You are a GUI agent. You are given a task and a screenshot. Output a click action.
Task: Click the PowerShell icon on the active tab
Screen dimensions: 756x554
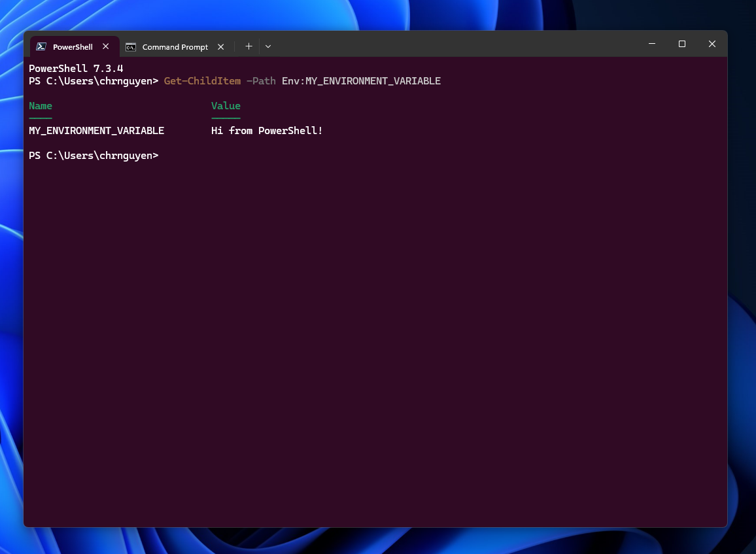click(x=40, y=46)
